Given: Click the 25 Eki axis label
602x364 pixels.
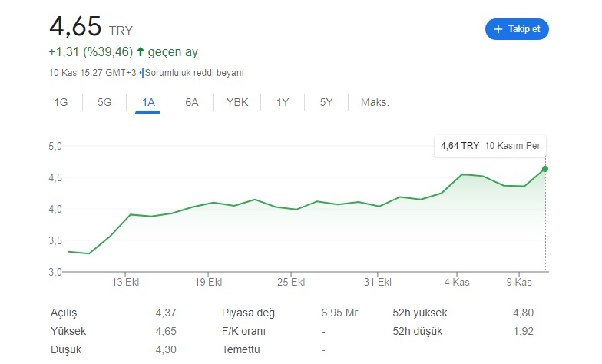Looking at the screenshot, I should click(291, 283).
